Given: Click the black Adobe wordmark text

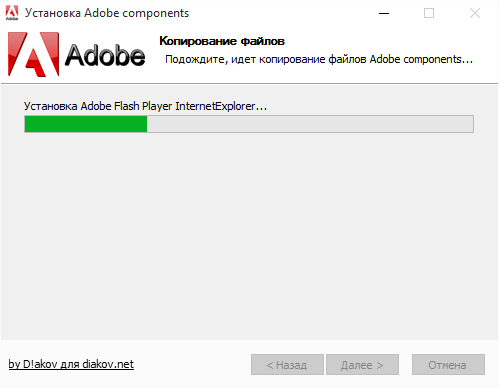Looking at the screenshot, I should click(105, 55).
